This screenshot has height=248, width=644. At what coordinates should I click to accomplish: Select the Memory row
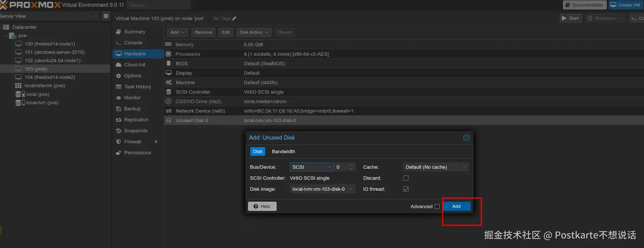[404, 44]
